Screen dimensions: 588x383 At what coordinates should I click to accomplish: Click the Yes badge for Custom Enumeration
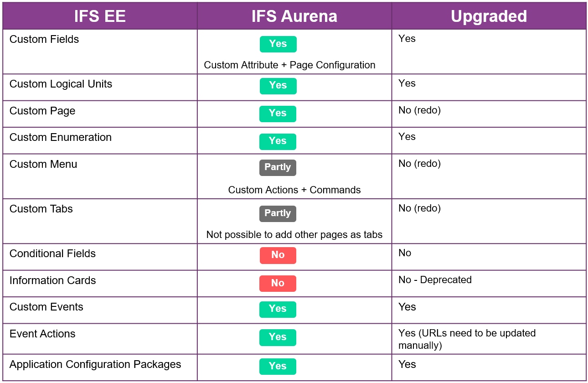[x=278, y=141]
